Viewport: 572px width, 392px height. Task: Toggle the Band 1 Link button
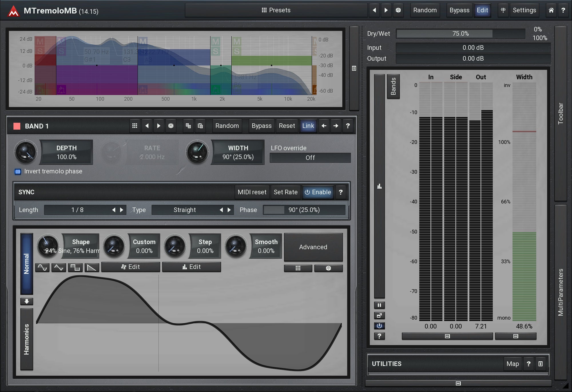pyautogui.click(x=308, y=126)
